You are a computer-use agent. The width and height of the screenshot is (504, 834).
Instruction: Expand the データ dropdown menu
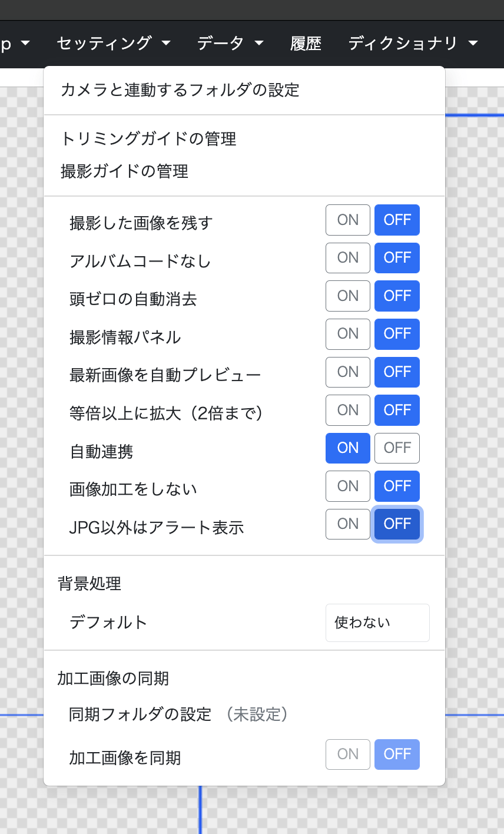coord(230,43)
